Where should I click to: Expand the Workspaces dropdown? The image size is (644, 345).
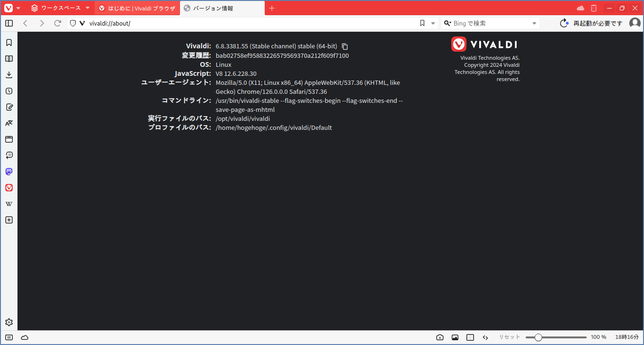click(x=61, y=8)
